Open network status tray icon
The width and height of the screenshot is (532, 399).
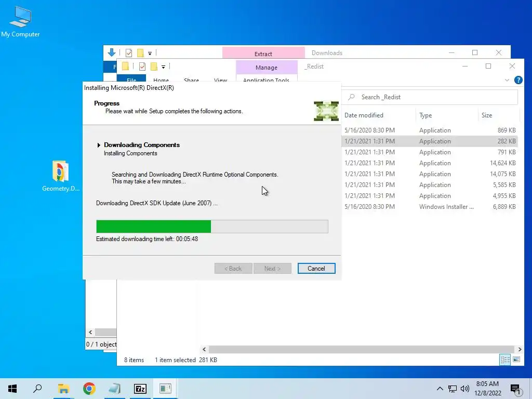[x=453, y=389]
